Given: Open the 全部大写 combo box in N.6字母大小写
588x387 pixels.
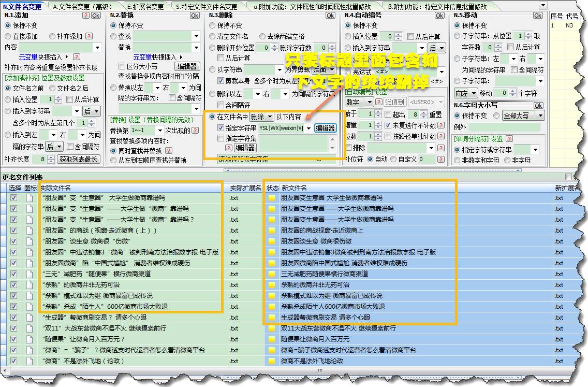Looking at the screenshot, I should (523, 116).
